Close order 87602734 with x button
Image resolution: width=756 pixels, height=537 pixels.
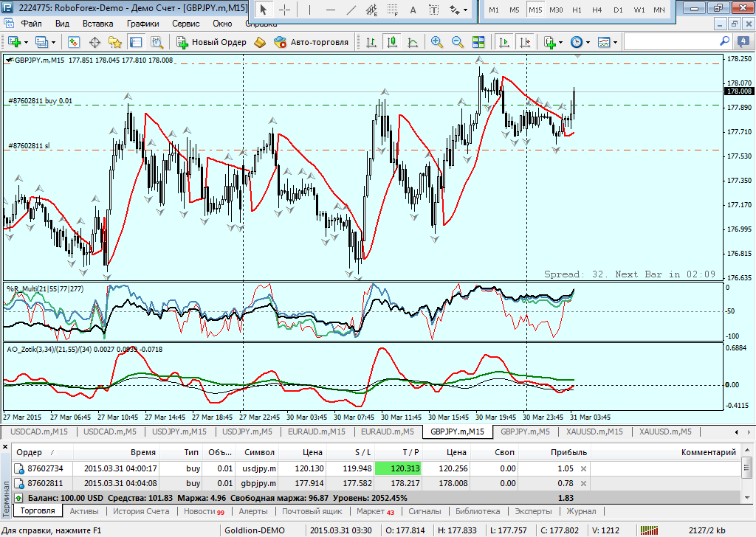click(583, 468)
